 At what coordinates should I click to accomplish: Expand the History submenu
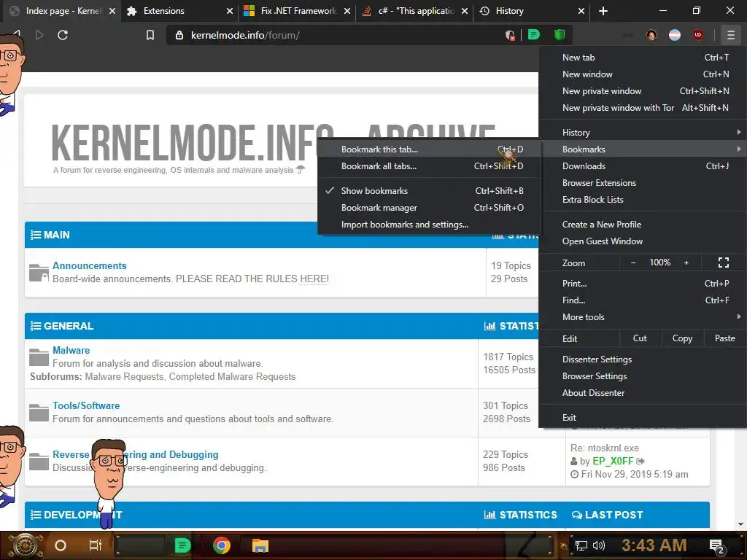point(643,133)
